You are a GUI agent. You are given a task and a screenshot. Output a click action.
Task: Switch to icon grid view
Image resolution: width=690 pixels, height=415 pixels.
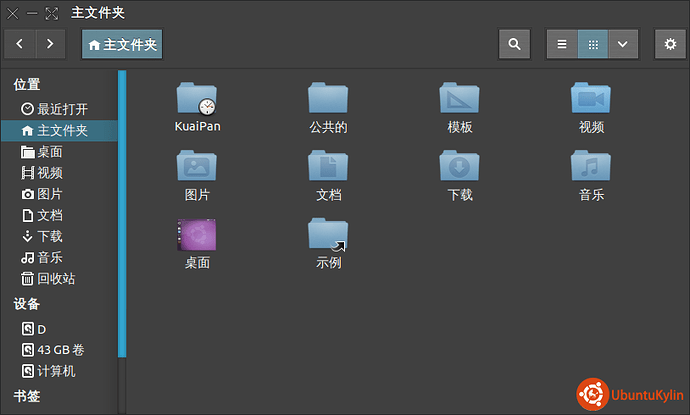pyautogui.click(x=593, y=44)
